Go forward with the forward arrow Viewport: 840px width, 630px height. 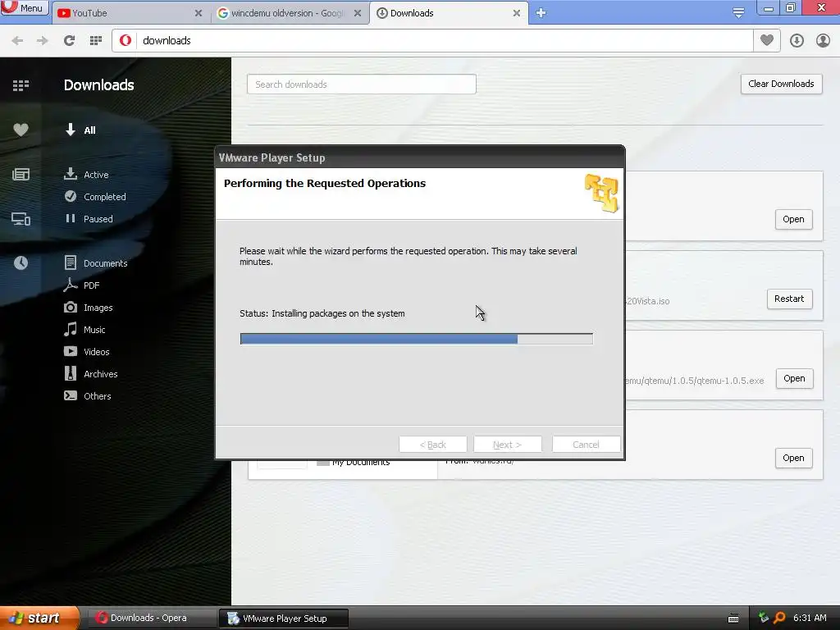click(43, 41)
